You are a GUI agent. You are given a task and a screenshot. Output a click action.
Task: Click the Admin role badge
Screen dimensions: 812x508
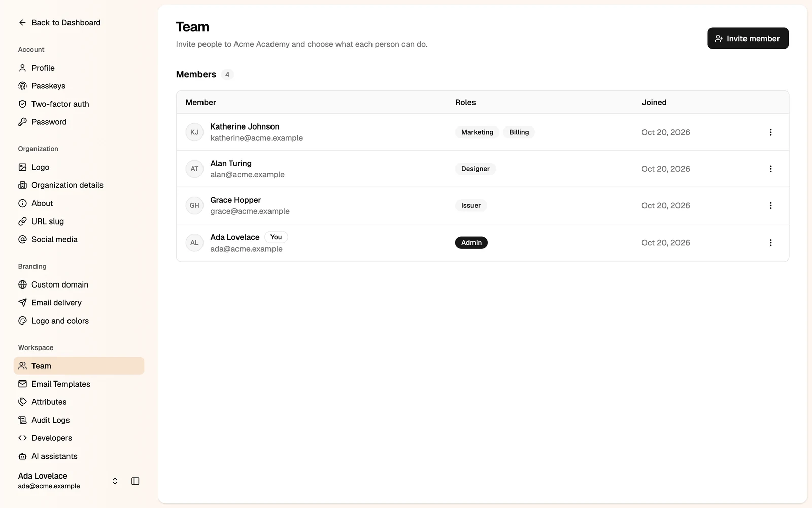tap(471, 243)
